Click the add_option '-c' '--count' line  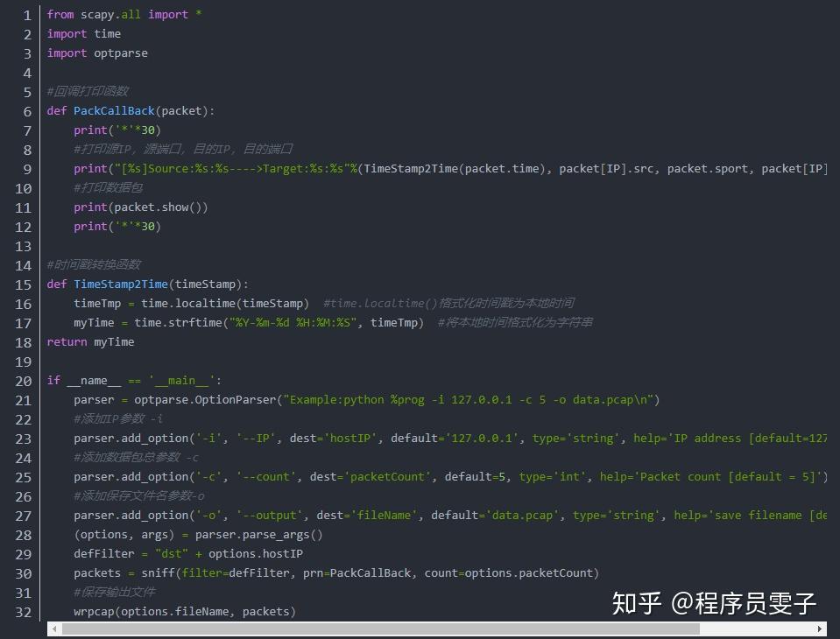click(450, 477)
